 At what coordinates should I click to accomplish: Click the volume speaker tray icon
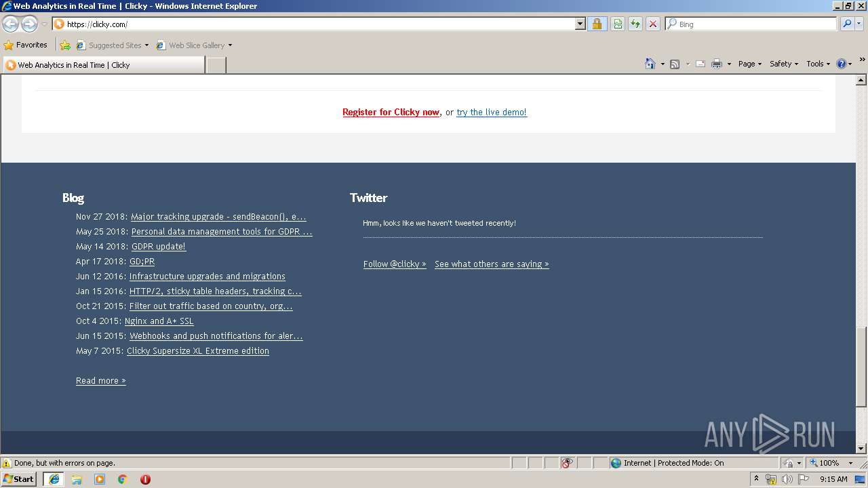coord(787,479)
